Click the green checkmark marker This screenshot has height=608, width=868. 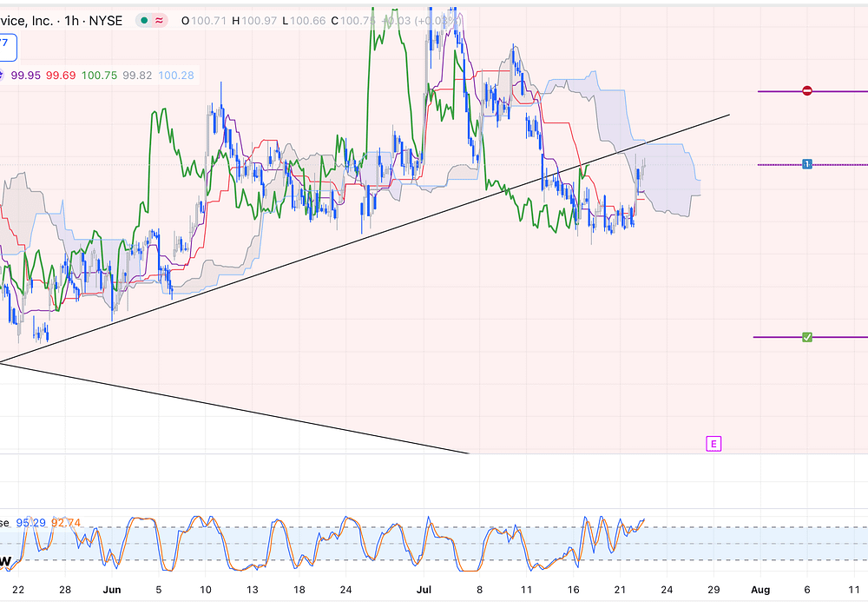pyautogui.click(x=807, y=337)
